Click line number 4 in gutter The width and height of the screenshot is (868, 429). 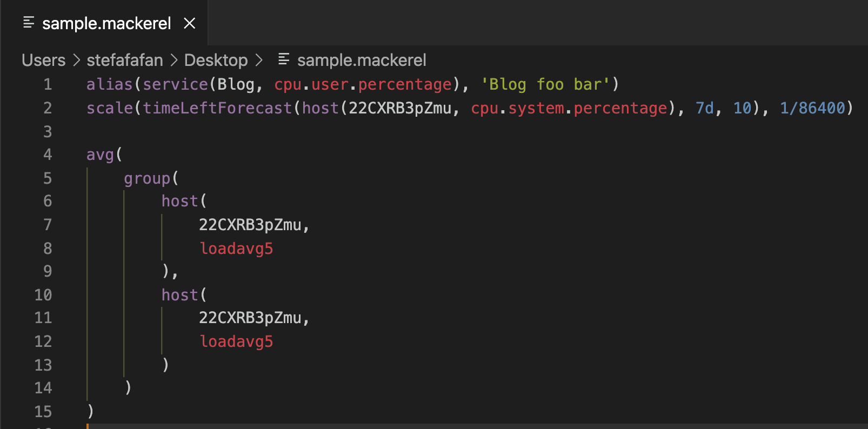[x=48, y=155]
